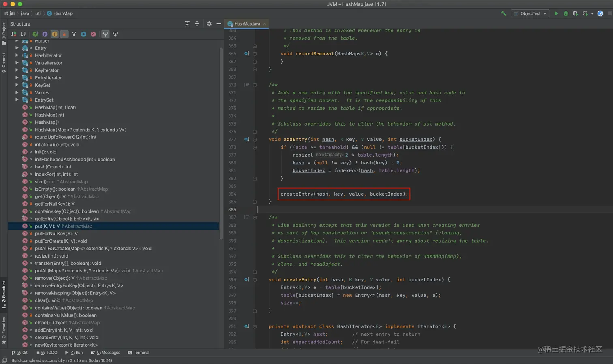The image size is (613, 364).
Task: Open the 2: Favorites side tab
Action: tap(4, 330)
